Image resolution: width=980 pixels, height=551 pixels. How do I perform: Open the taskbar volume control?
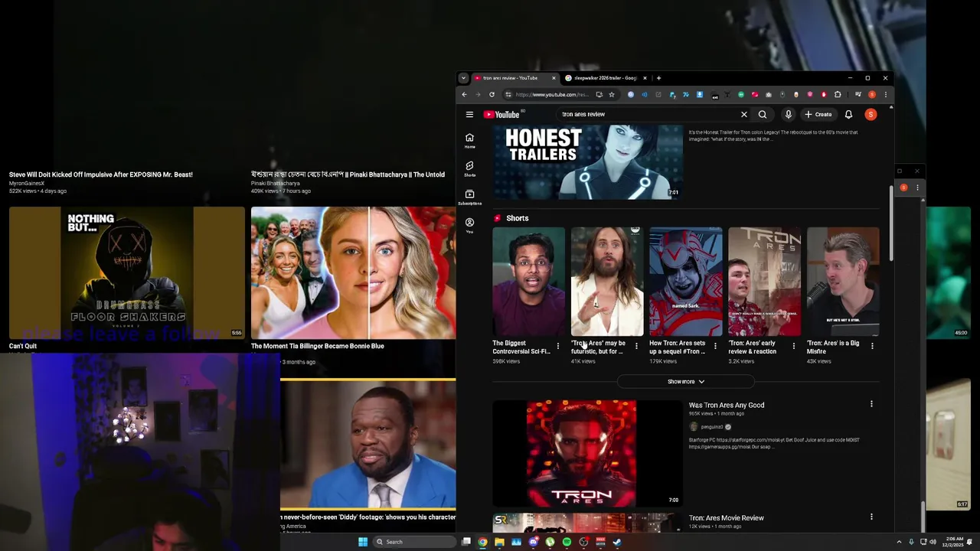point(933,542)
